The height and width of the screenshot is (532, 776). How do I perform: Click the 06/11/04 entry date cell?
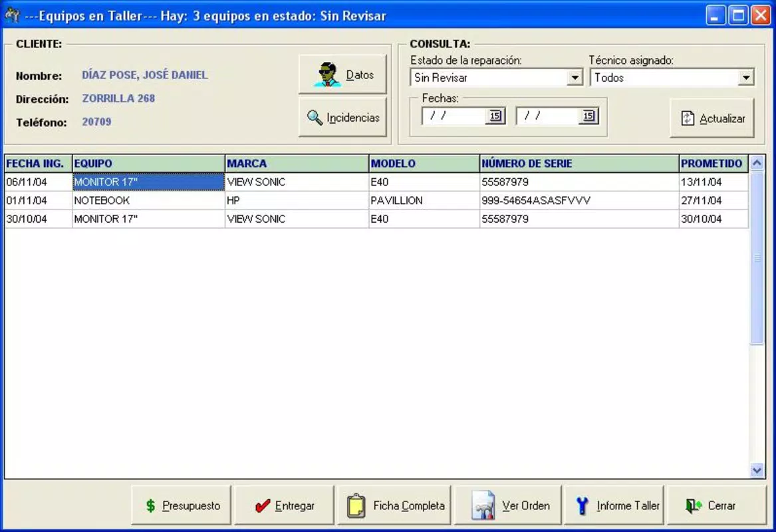(39, 182)
